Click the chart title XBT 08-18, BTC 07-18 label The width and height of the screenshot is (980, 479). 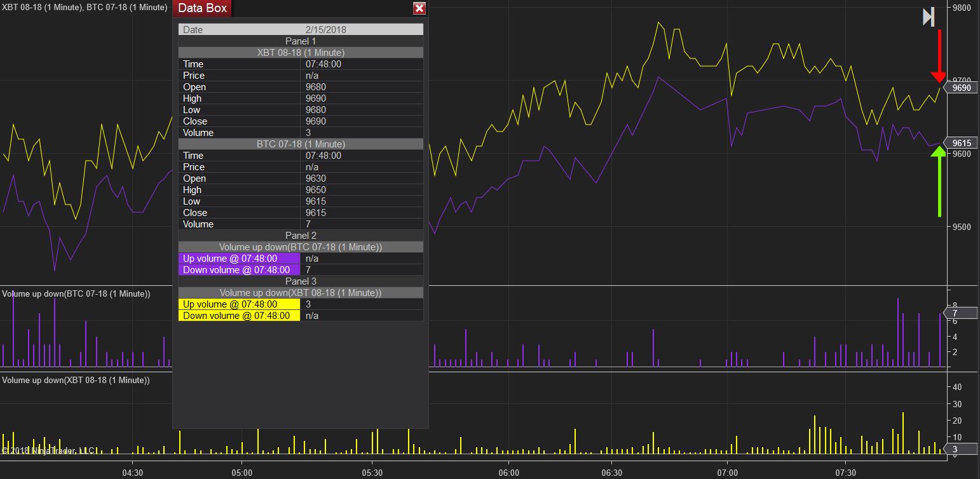(85, 7)
